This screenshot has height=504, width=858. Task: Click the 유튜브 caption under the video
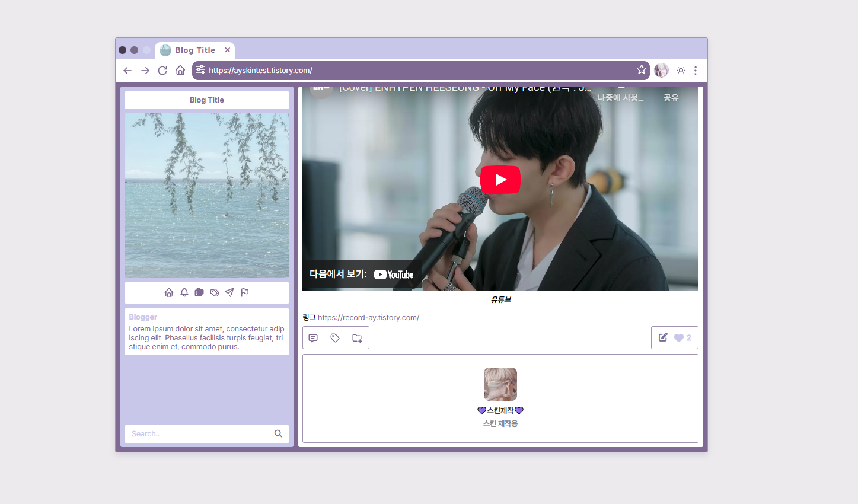coord(500,300)
